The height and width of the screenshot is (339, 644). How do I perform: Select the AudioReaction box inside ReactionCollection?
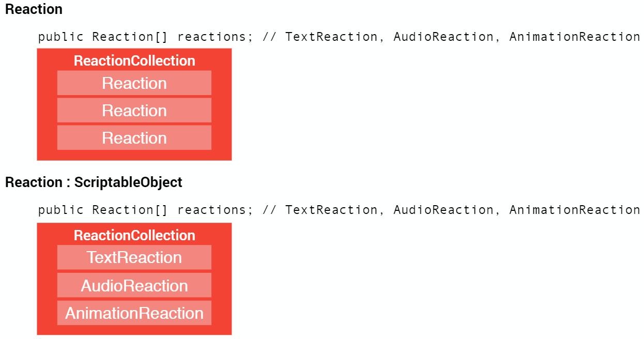(134, 285)
